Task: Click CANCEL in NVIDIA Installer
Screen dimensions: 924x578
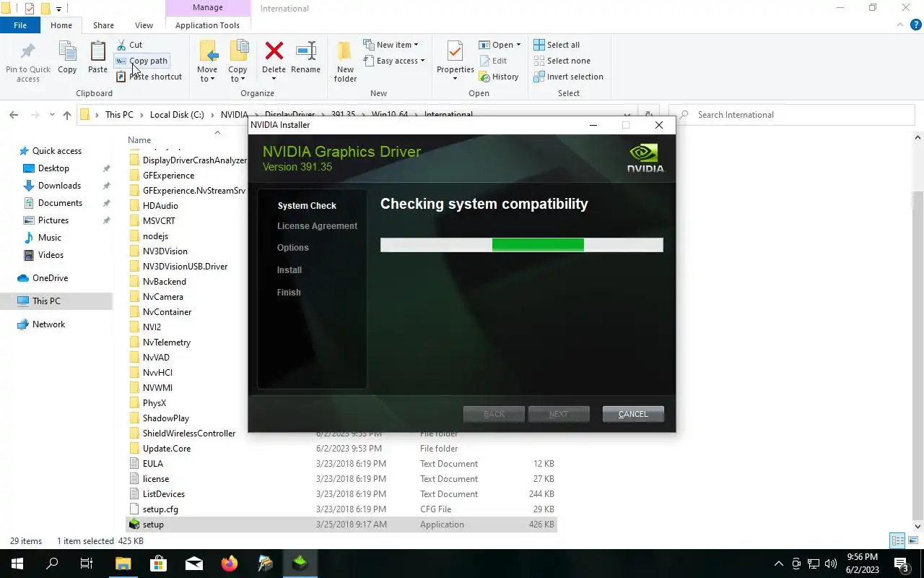Action: 633,414
